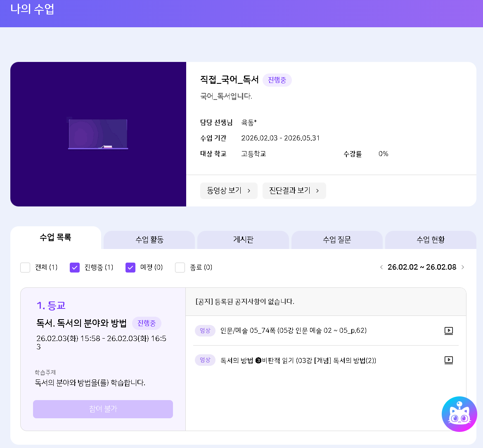View the 수업 현황 tab
The image size is (483, 448).
[431, 240]
